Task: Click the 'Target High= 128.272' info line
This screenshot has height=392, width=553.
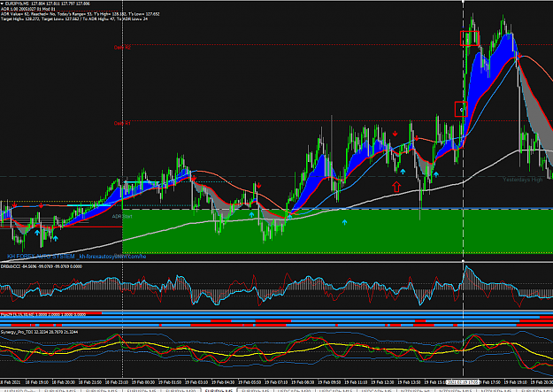Action: (74, 19)
